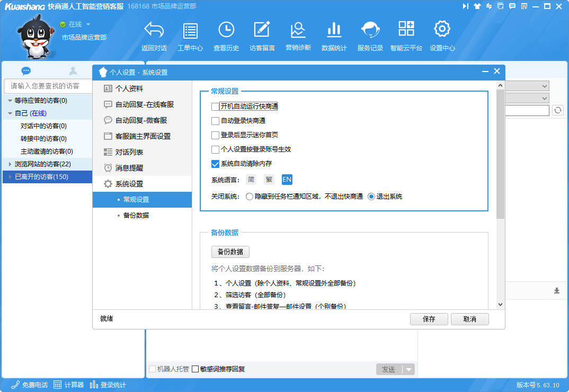Click the 保存 button
The width and height of the screenshot is (569, 392).
click(x=429, y=319)
